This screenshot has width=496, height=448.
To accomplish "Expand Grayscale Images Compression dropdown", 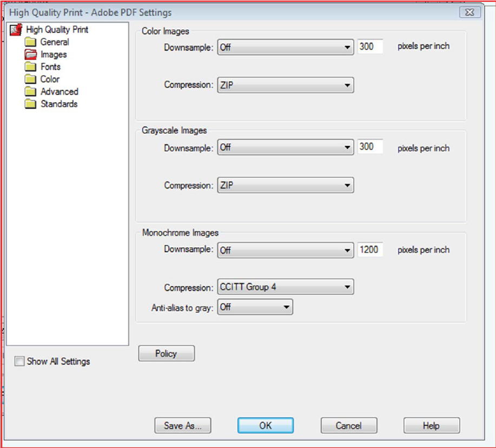I will [x=285, y=186].
